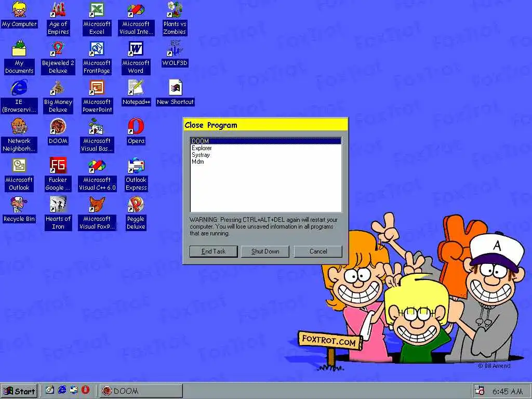Select the Notepad++ desktop shortcut
The width and height of the screenshot is (532, 399).
136,92
